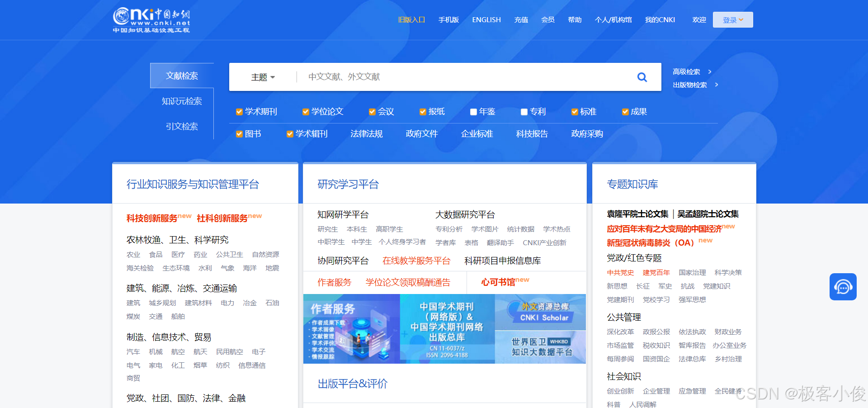Open 在线教学服务平台 link

416,261
